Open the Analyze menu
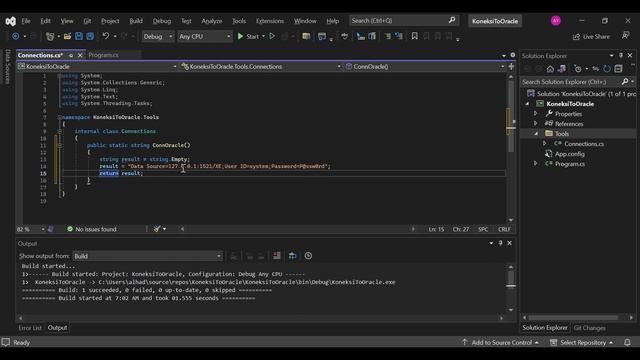The width and height of the screenshot is (640, 360). tap(212, 21)
